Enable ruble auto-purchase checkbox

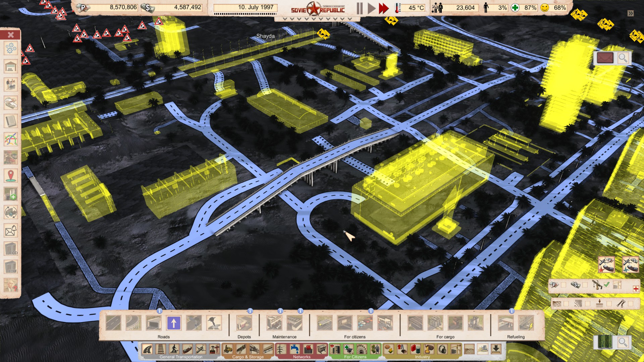tap(563, 285)
